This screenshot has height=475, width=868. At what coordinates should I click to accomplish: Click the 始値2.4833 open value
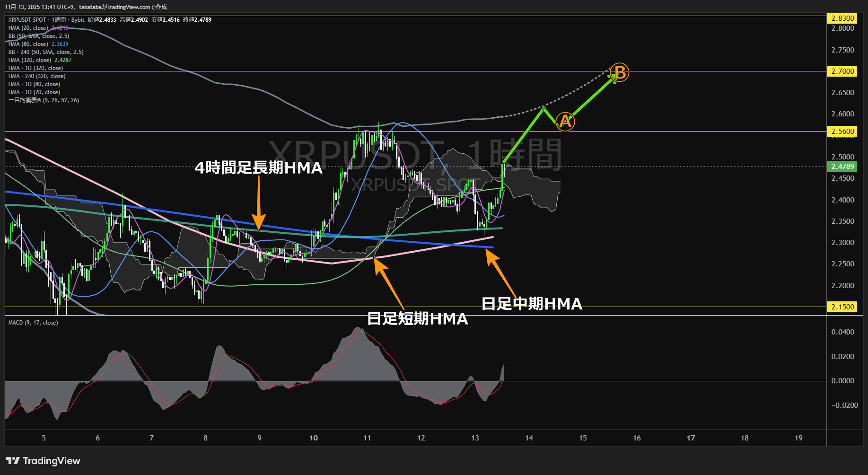click(102, 20)
